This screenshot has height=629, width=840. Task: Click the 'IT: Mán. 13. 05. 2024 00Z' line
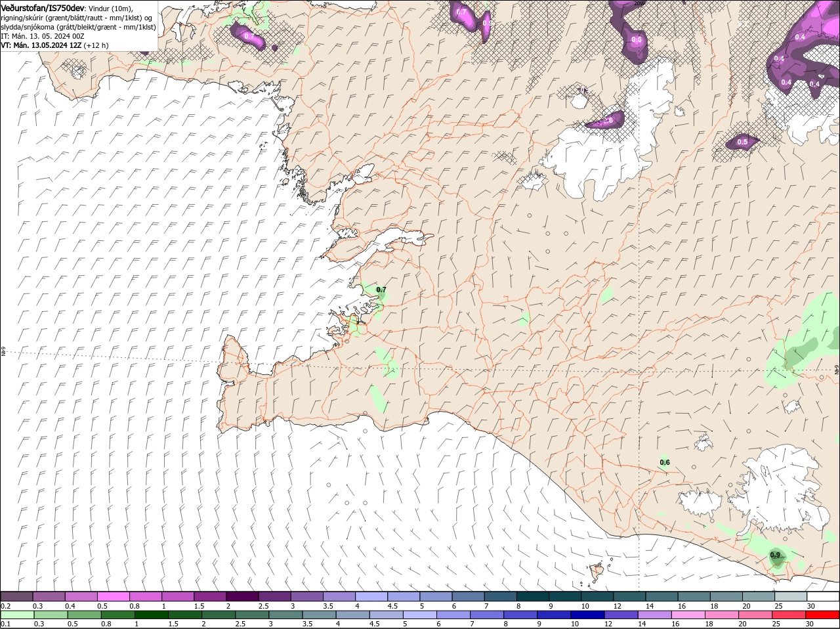[x=43, y=36]
